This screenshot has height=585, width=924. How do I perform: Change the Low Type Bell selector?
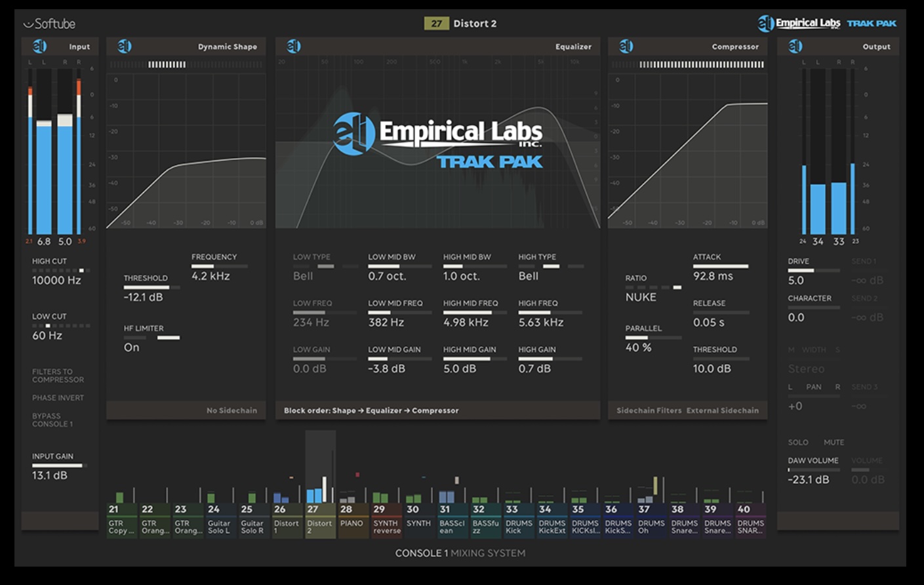(x=325, y=266)
